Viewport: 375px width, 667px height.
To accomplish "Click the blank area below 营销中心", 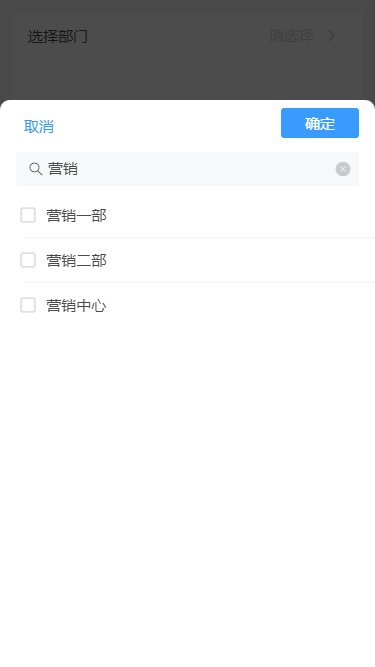I will tap(188, 468).
